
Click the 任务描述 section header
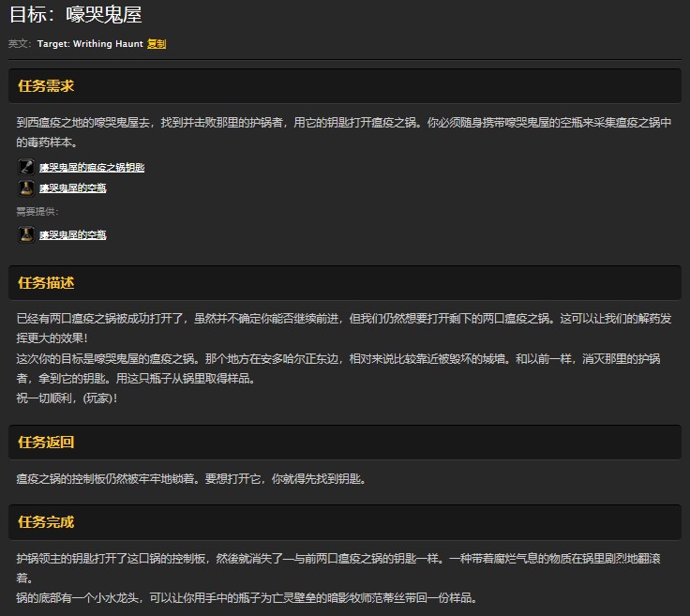(x=46, y=283)
